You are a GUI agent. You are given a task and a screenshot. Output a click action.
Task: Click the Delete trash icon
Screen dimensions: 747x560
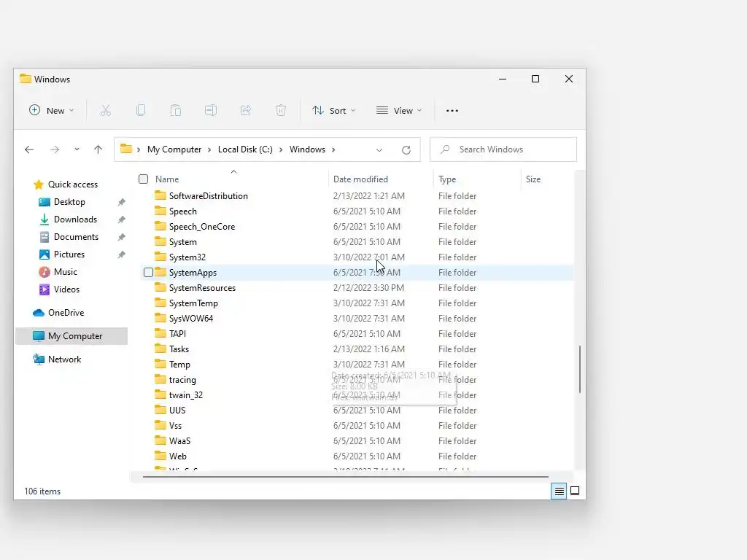tap(281, 111)
